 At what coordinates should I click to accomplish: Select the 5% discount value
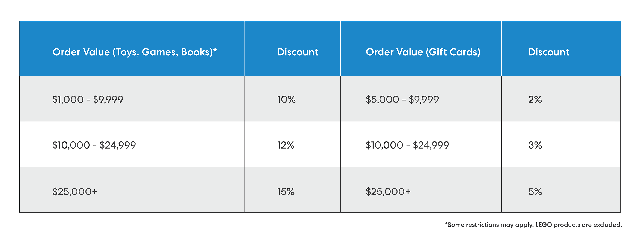pos(535,192)
